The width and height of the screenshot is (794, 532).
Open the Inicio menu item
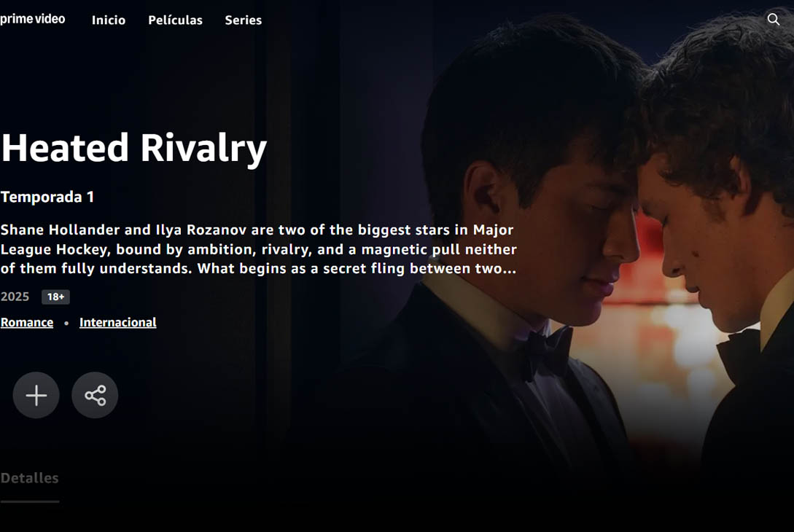[109, 20]
